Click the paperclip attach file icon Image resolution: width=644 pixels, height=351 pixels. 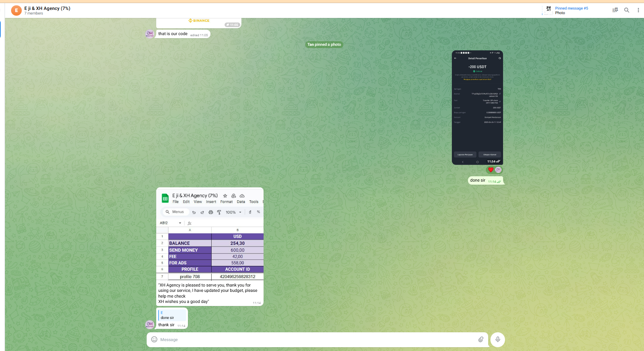point(481,340)
